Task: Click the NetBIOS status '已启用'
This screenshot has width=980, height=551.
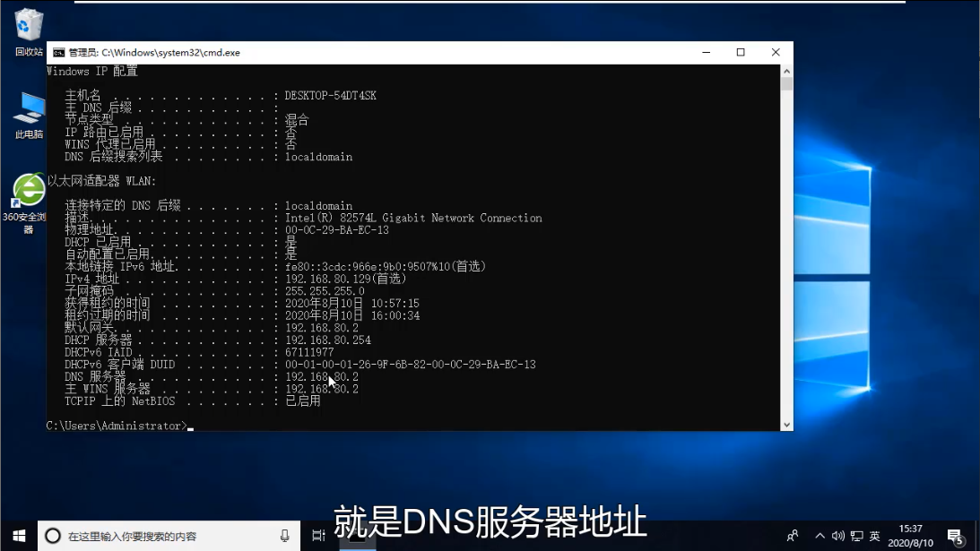Action: tap(302, 401)
